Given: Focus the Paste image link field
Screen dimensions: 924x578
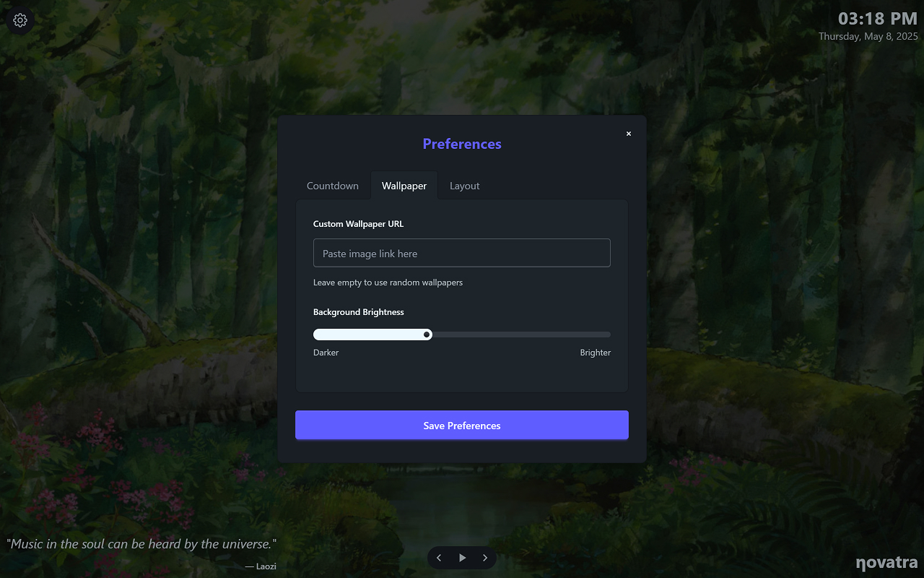Looking at the screenshot, I should coord(462,253).
